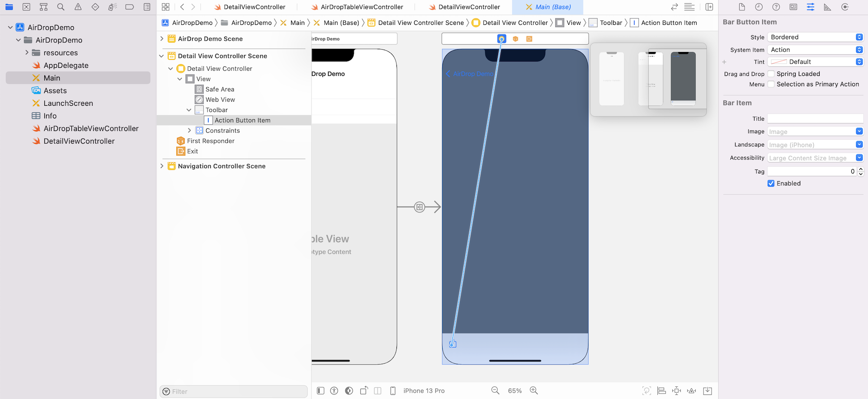Click the Add Editor on Right icon
Image resolution: width=868 pixels, height=399 pixels.
709,7
